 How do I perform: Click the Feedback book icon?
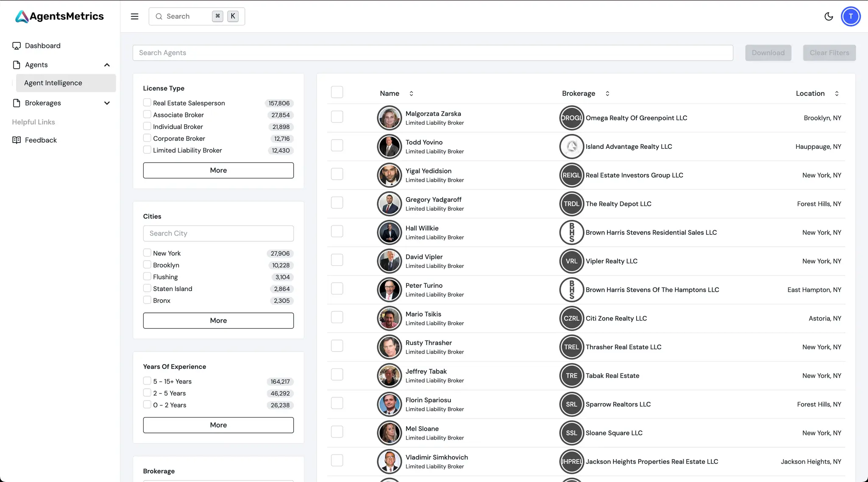pyautogui.click(x=17, y=140)
